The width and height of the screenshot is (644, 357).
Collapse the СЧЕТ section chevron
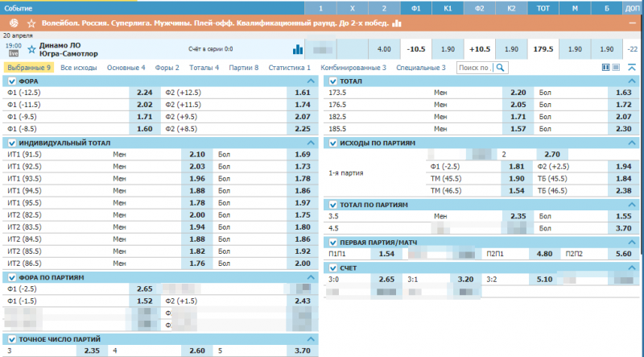click(634, 267)
